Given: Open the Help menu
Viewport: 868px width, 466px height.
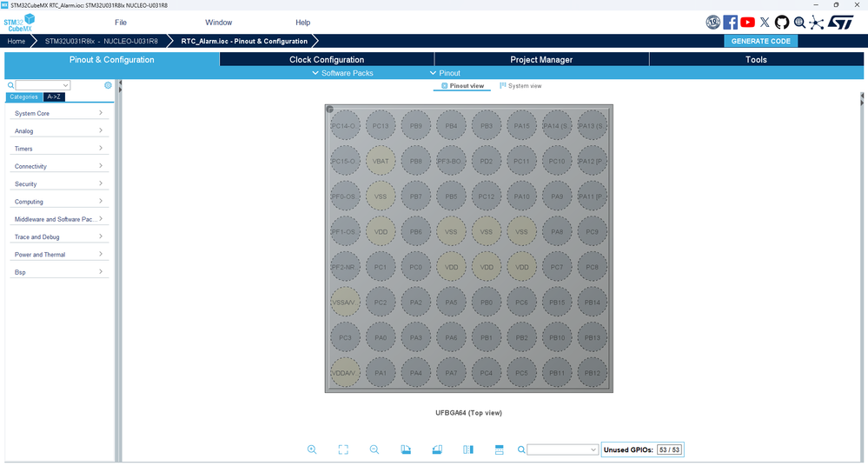Looking at the screenshot, I should (x=303, y=23).
